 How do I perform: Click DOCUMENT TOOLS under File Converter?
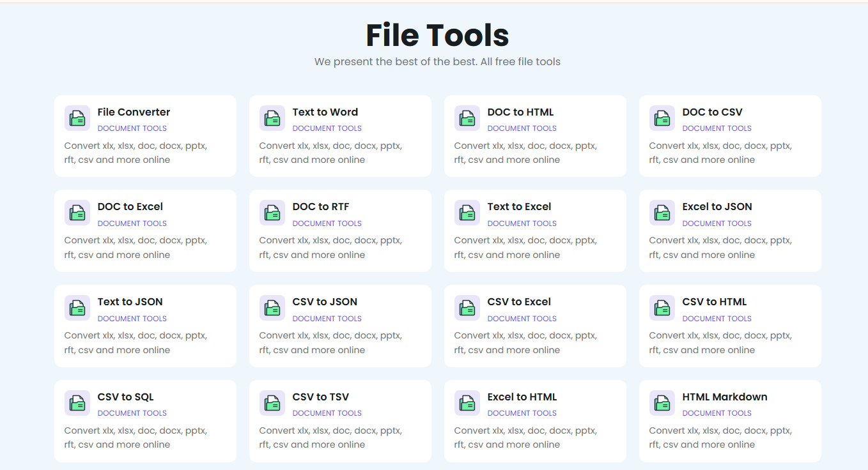132,128
